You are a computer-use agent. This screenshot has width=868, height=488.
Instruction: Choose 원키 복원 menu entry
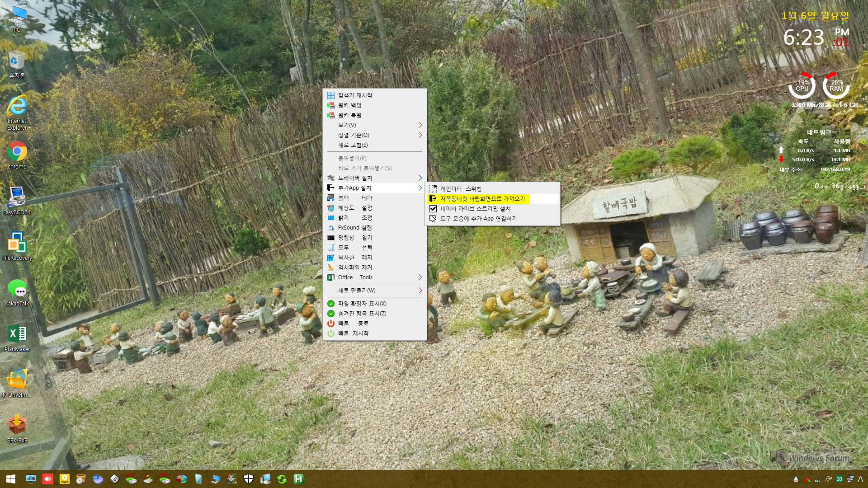(x=374, y=115)
